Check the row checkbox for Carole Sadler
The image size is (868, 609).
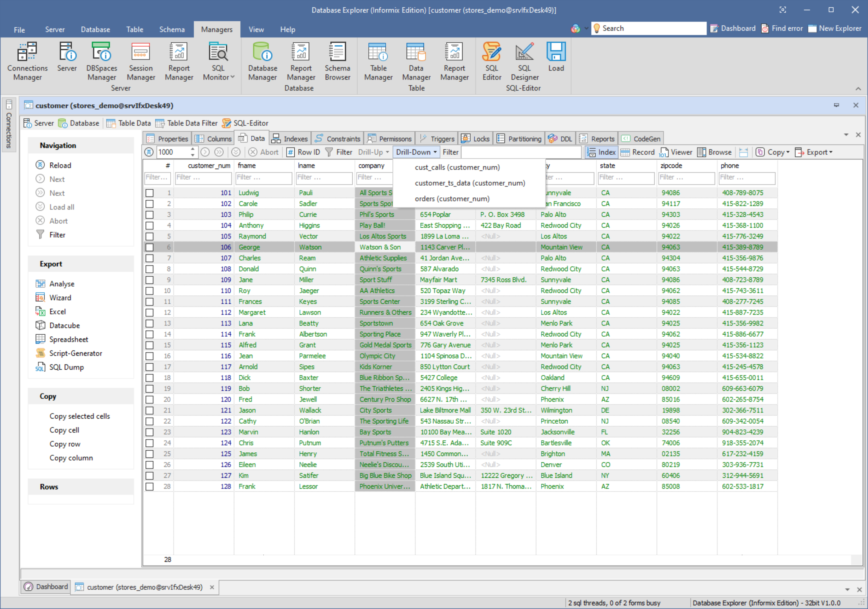(x=150, y=204)
